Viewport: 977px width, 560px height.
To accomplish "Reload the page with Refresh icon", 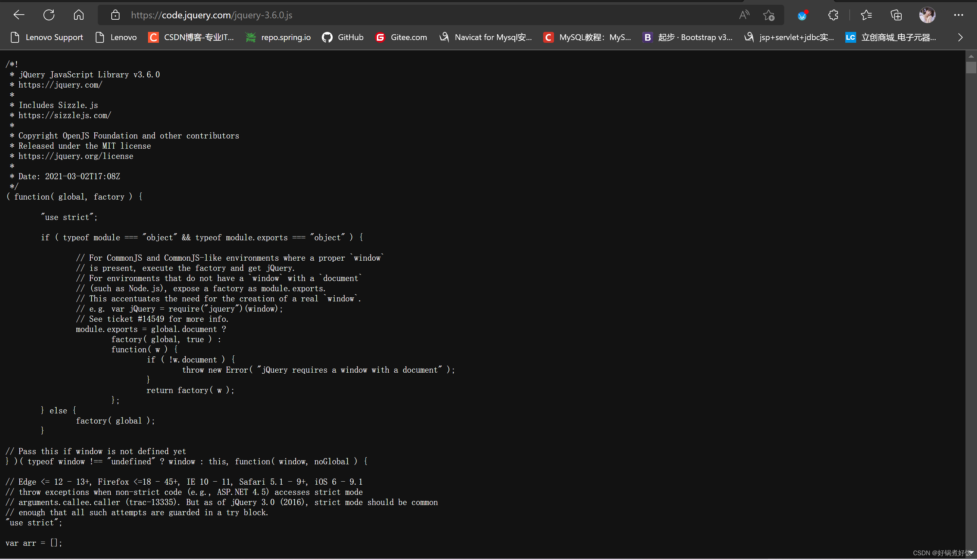I will pyautogui.click(x=49, y=15).
